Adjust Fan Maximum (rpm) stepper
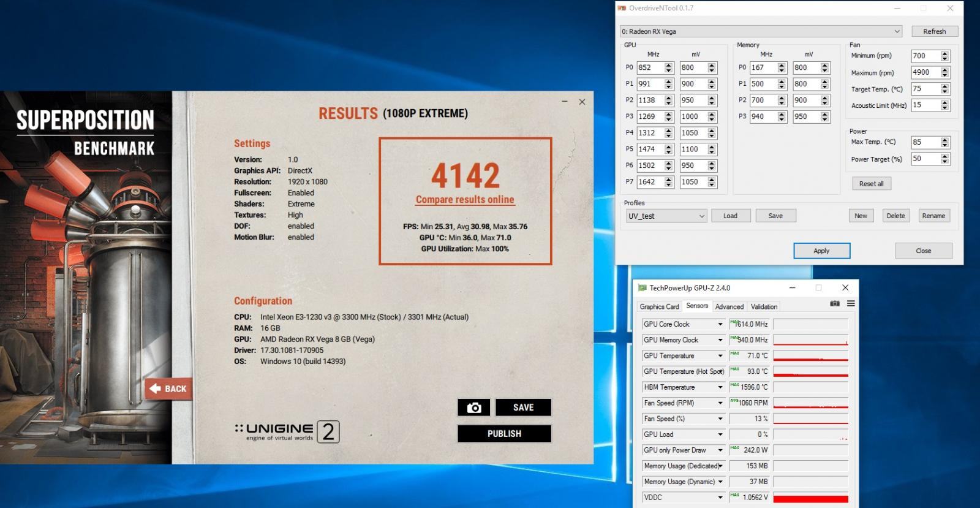The image size is (980, 508). pyautogui.click(x=945, y=72)
